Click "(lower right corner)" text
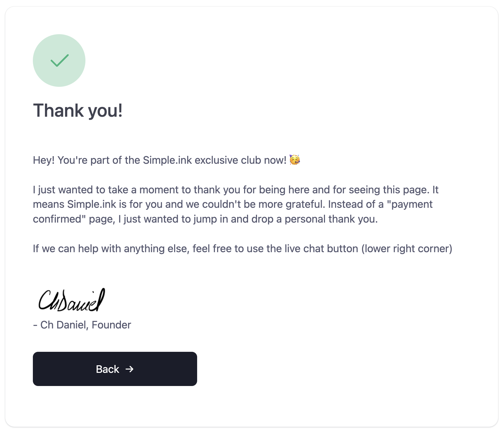 click(407, 249)
